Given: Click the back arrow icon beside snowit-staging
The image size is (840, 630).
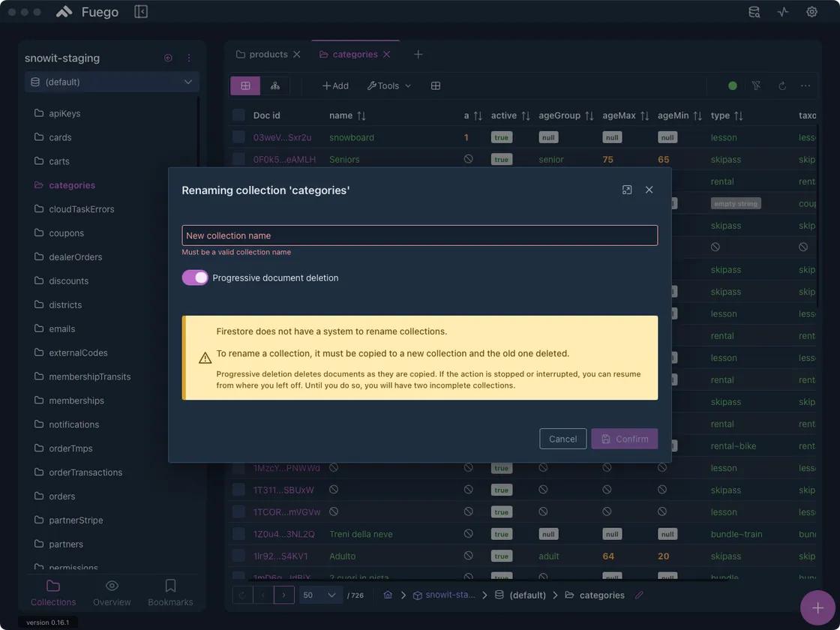Looking at the screenshot, I should tap(168, 58).
